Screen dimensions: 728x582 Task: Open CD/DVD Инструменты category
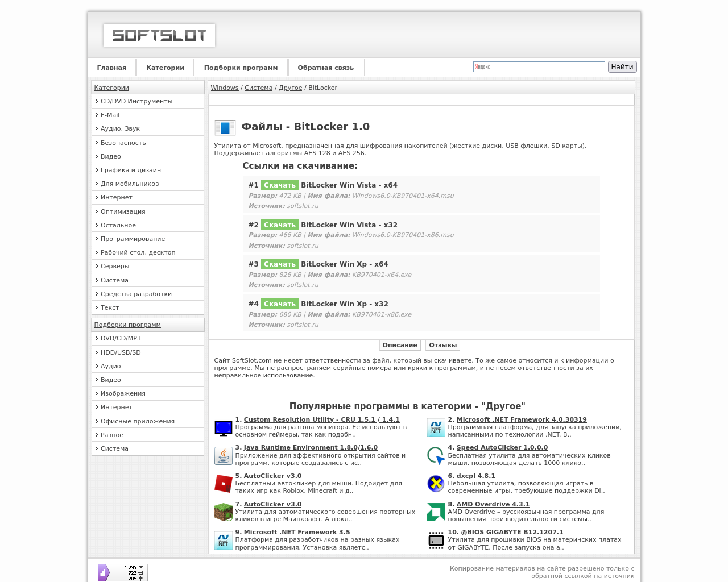pos(148,101)
